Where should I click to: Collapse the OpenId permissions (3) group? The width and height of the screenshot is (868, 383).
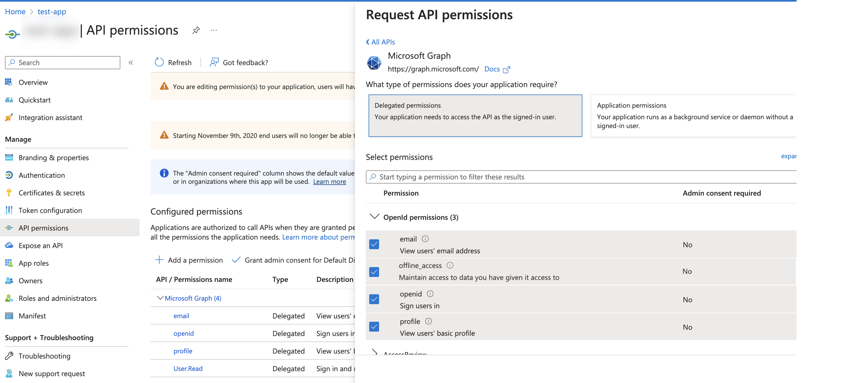pos(374,217)
